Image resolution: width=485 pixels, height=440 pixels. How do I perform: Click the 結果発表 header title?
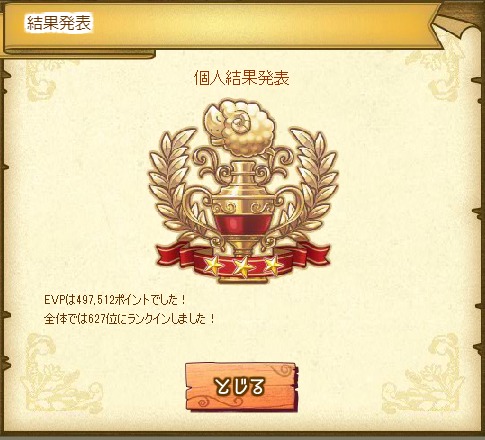[59, 23]
